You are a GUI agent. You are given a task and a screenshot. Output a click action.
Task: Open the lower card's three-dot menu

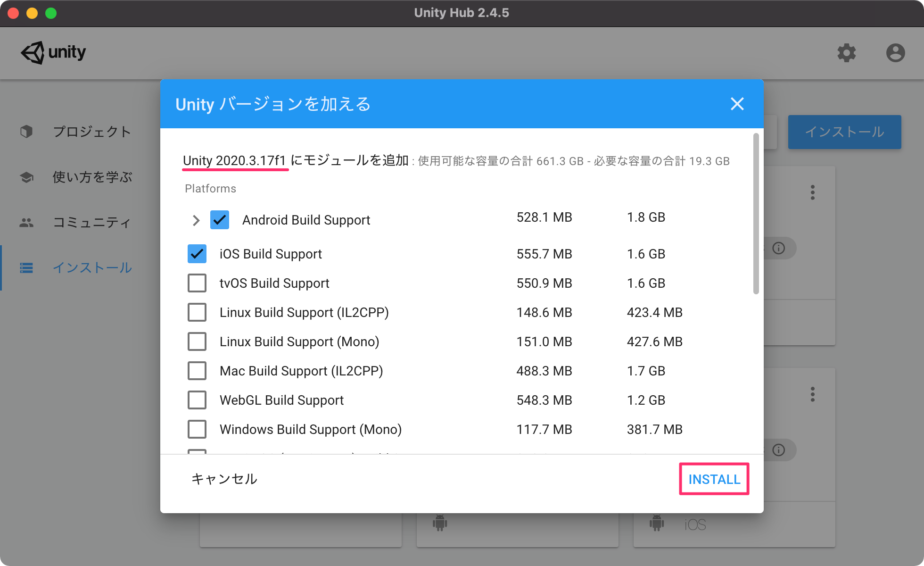click(x=813, y=394)
